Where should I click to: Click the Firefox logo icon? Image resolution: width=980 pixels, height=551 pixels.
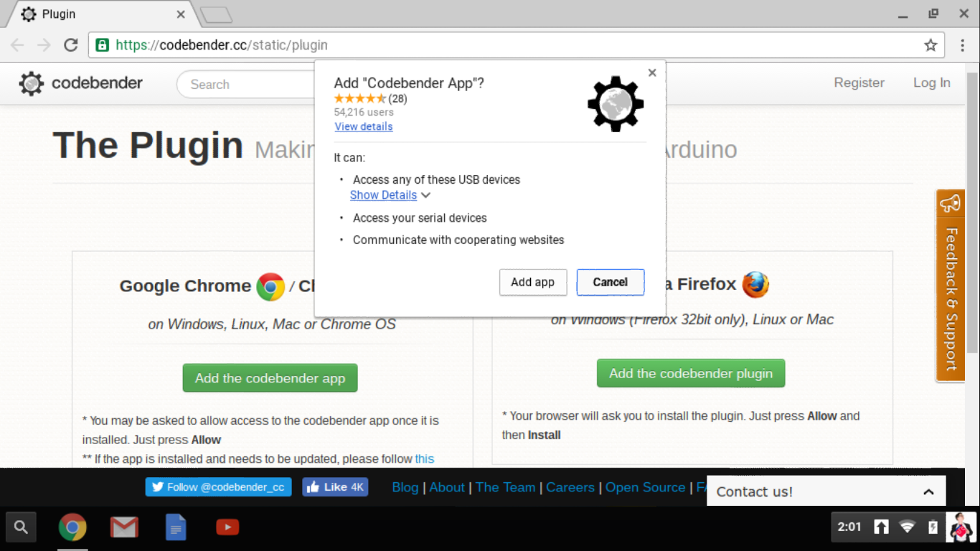click(755, 285)
